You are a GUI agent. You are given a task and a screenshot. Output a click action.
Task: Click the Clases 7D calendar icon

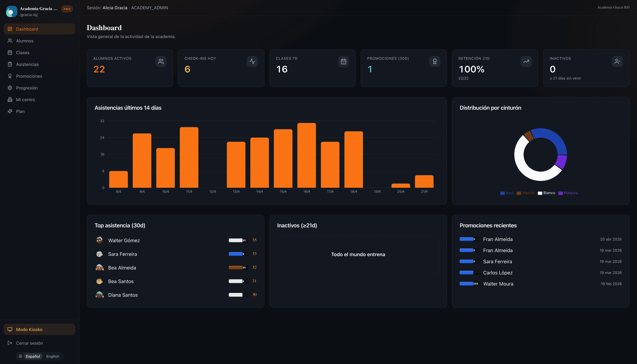click(x=344, y=61)
